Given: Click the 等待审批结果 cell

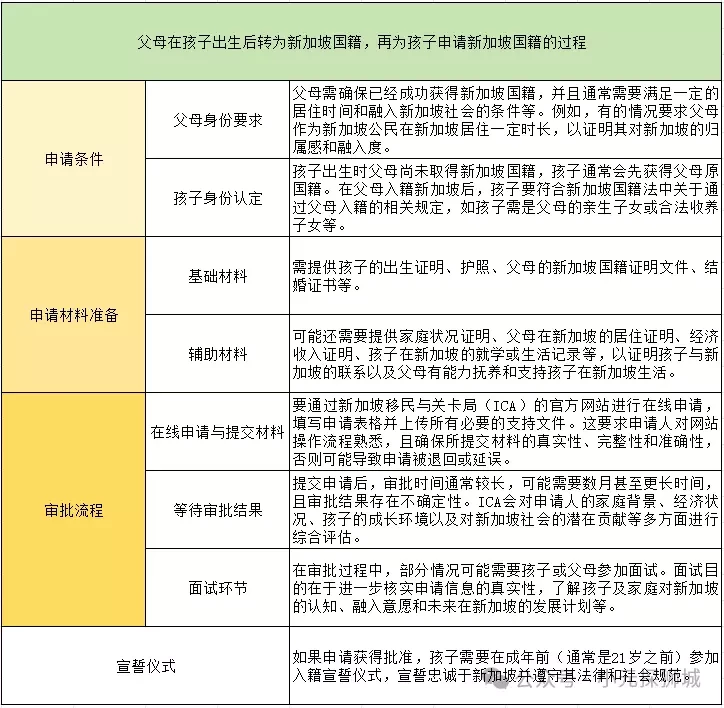Looking at the screenshot, I should pos(217,510).
